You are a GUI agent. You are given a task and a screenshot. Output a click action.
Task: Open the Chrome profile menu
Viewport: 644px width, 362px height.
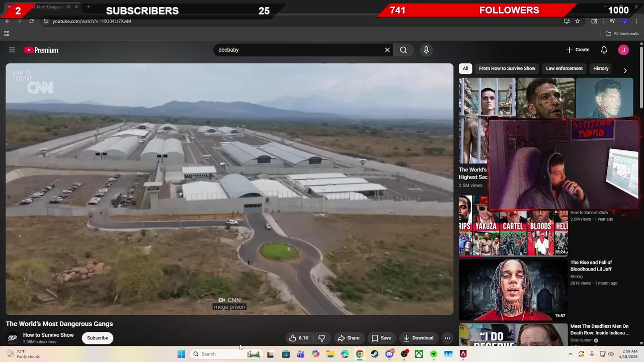pyautogui.click(x=624, y=21)
